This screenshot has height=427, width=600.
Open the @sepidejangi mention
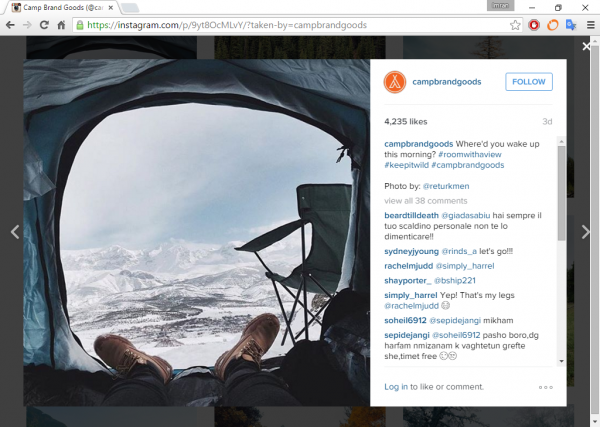click(455, 321)
